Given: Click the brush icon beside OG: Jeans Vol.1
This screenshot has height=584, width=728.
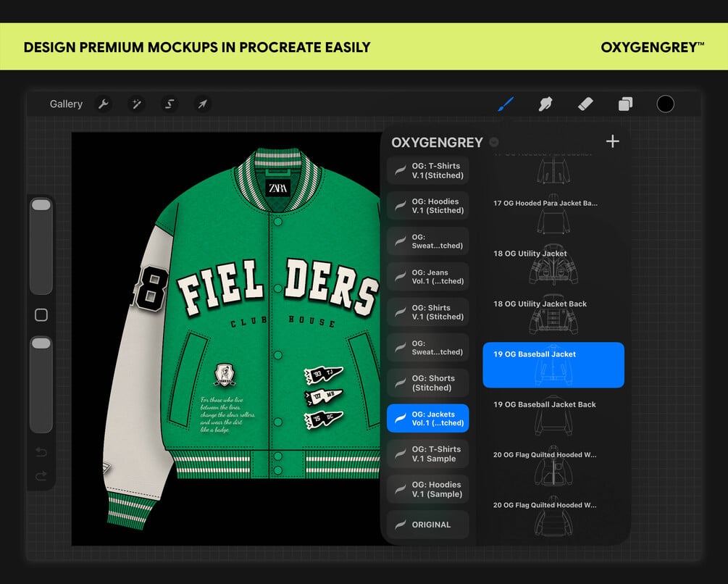Looking at the screenshot, I should (x=400, y=277).
